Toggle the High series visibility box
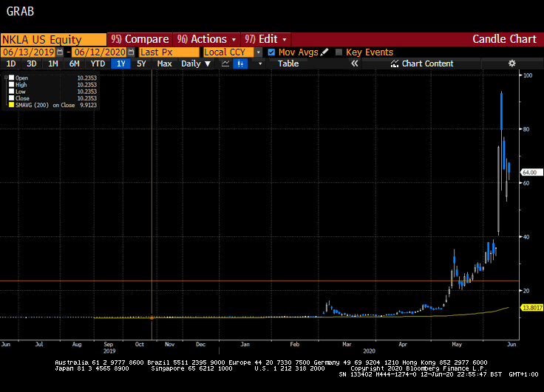The width and height of the screenshot is (544, 392). 11,85
